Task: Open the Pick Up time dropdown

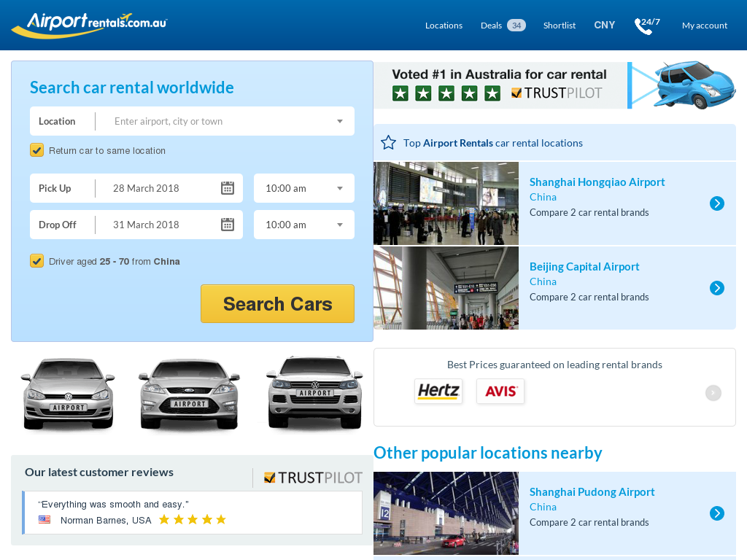Action: (304, 188)
